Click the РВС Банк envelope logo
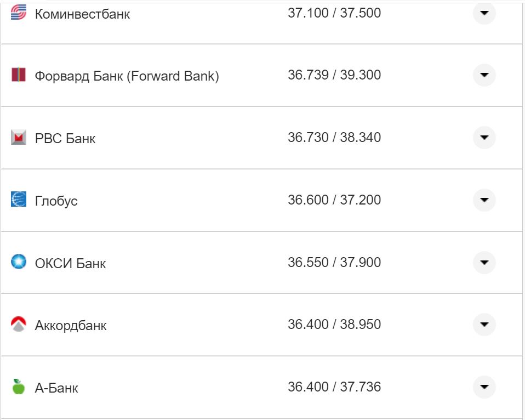Image resolution: width=525 pixels, height=420 pixels. pyautogui.click(x=19, y=138)
